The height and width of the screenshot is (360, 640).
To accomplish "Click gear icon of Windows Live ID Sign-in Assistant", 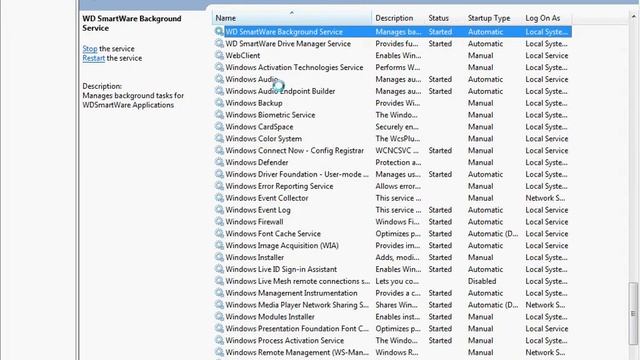I will click(x=219, y=269).
